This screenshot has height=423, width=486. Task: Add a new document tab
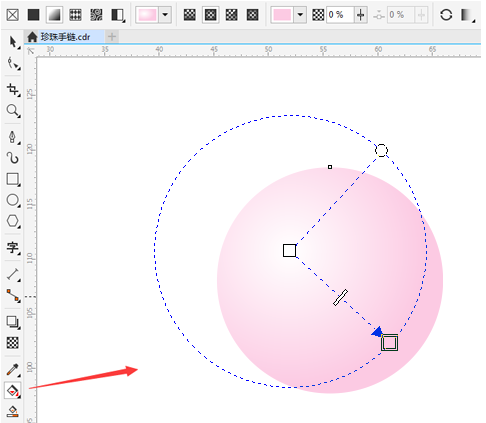coord(112,37)
